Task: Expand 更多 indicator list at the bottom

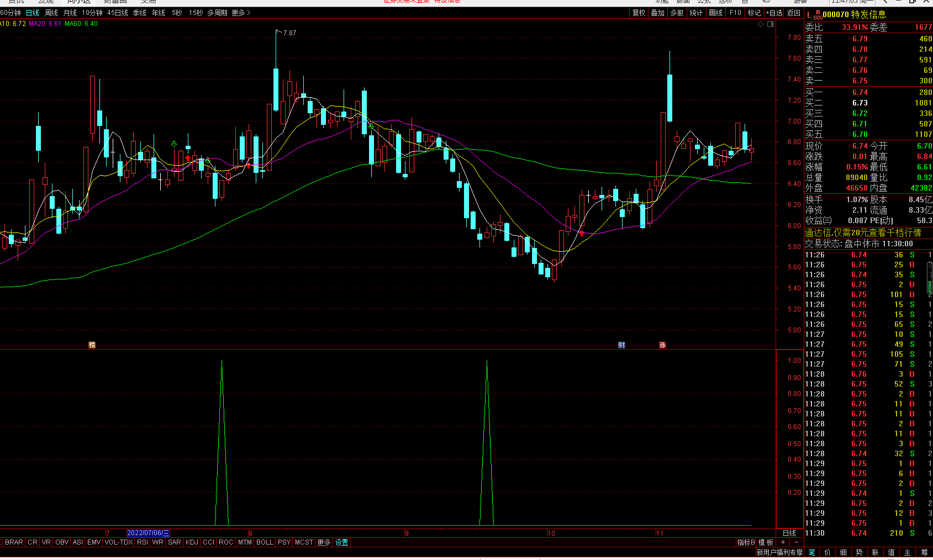Action: pos(324,542)
